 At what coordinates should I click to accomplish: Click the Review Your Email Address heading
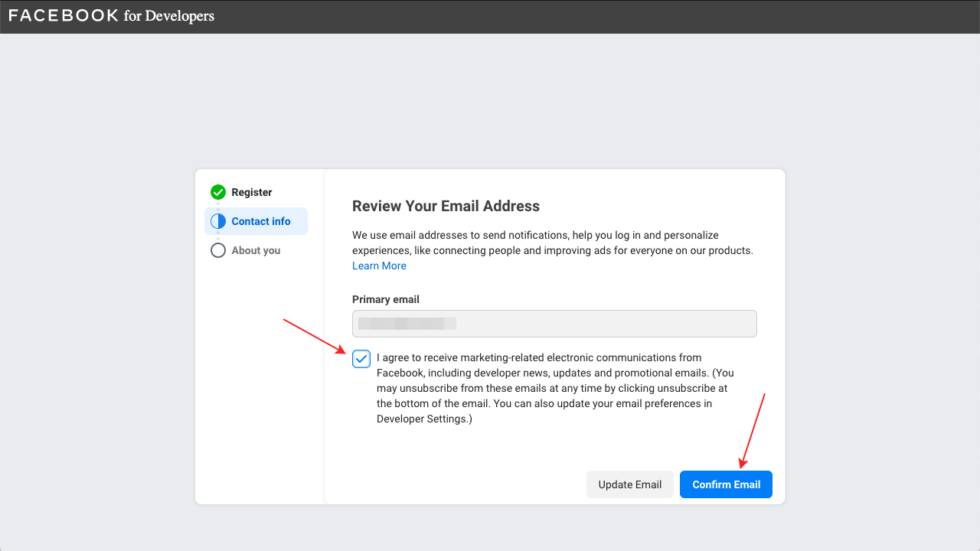pos(446,206)
